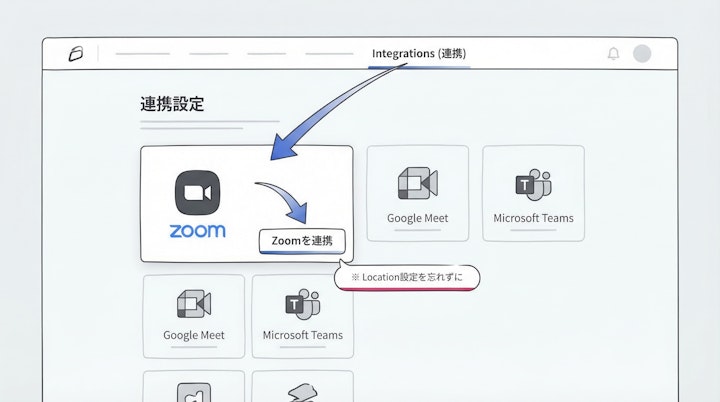Open the Integrations (連携) tab
Image resolution: width=720 pixels, height=402 pixels.
coord(419,54)
